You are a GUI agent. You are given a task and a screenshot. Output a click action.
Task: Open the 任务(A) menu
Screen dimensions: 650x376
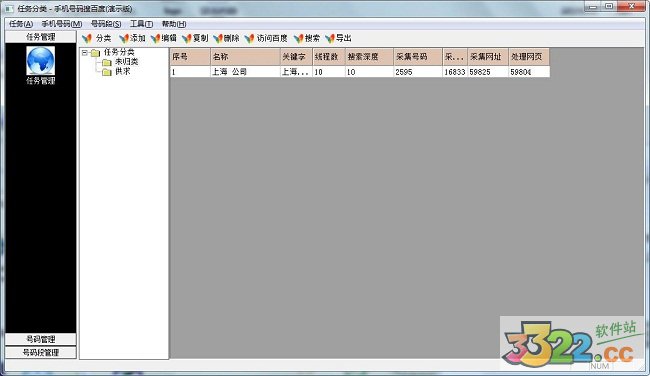point(21,24)
